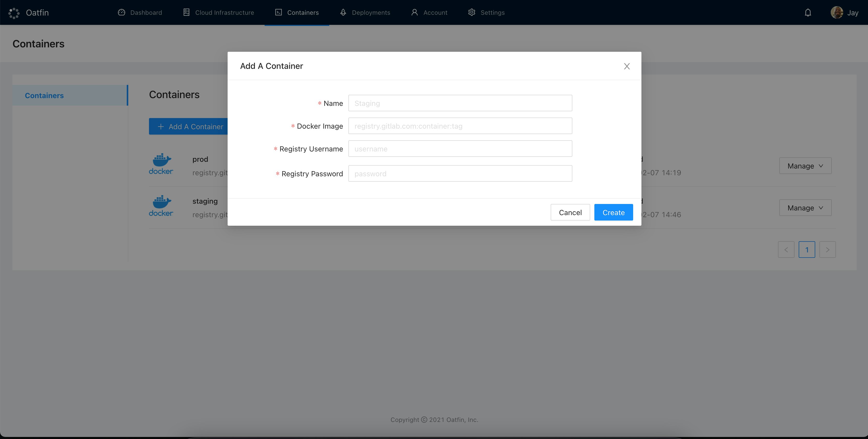Click the staging container Docker logo
Image resolution: width=868 pixels, height=439 pixels.
pos(161,206)
